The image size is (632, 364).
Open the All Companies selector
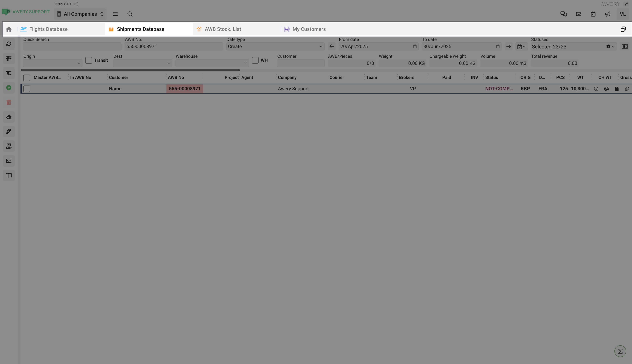80,14
